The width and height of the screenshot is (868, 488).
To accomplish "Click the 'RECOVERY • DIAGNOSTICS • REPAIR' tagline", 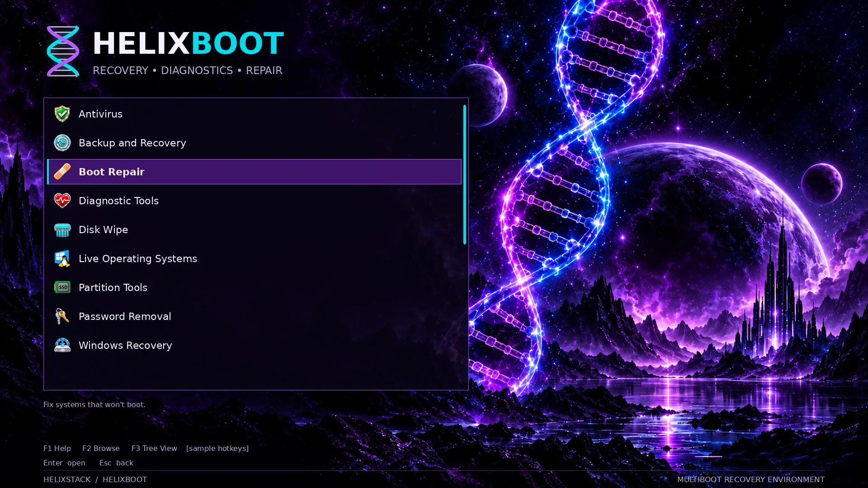I will pyautogui.click(x=188, y=70).
